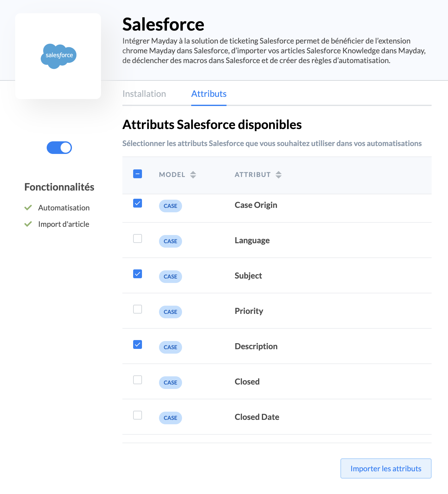The height and width of the screenshot is (494, 448).
Task: Enable the Priority attribute checkbox
Action: point(138,309)
